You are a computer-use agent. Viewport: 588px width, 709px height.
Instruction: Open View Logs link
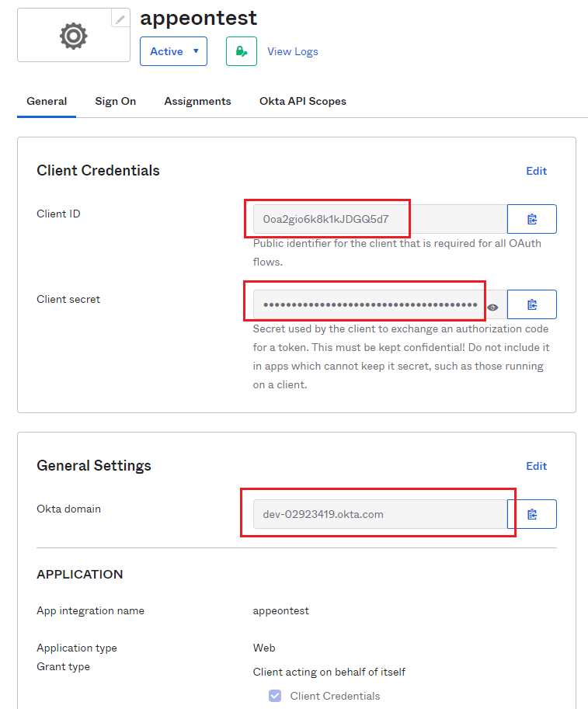(293, 51)
